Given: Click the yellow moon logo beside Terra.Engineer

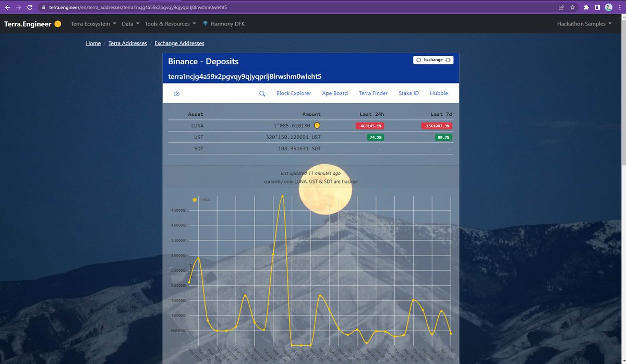Looking at the screenshot, I should coord(57,24).
